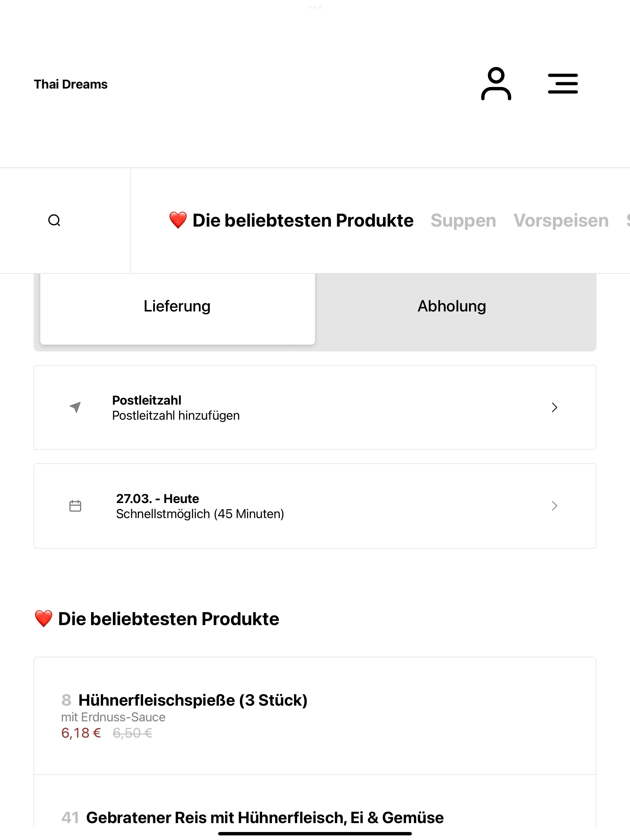Expand the Postleitzahl row chevron
Image resolution: width=630 pixels, height=840 pixels.
[554, 407]
